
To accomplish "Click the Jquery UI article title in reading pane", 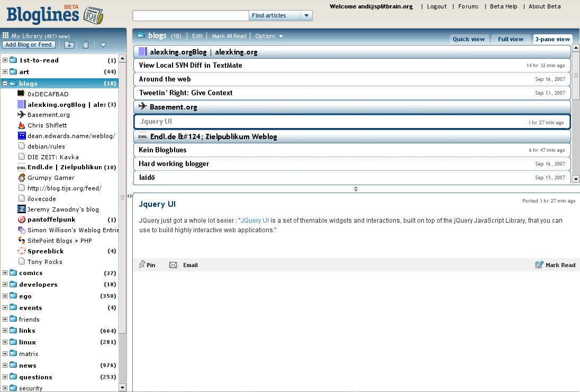I will tap(157, 204).
